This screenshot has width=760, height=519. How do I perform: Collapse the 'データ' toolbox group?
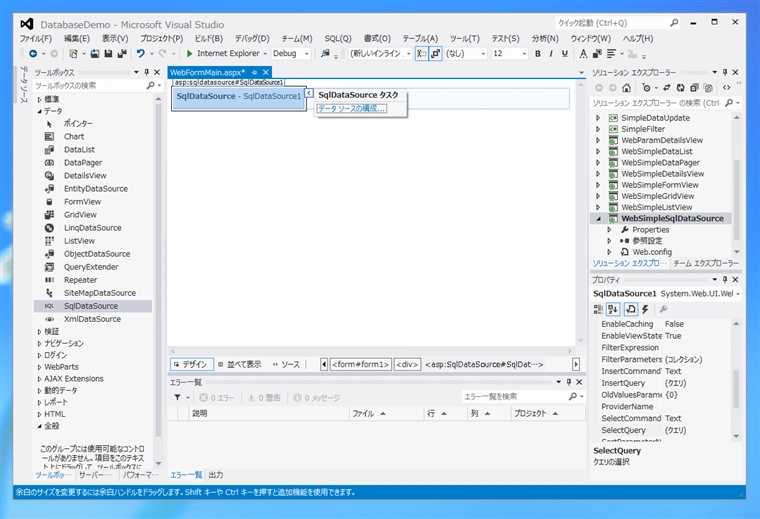39,111
